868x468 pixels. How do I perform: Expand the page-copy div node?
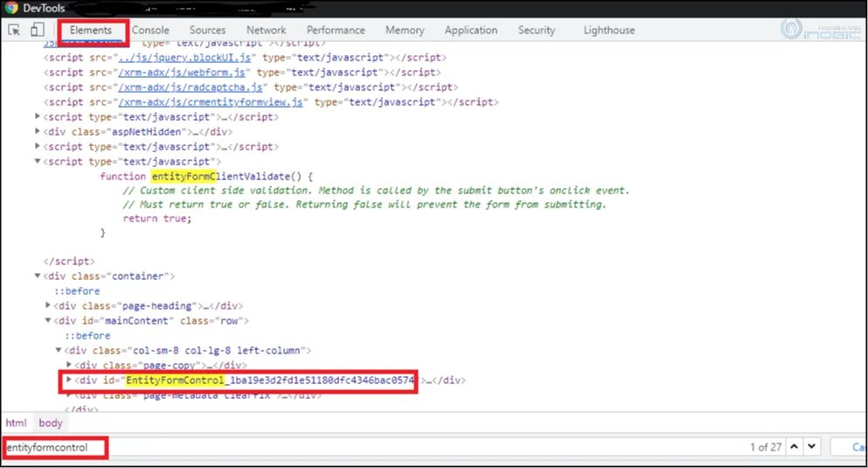pyautogui.click(x=69, y=365)
